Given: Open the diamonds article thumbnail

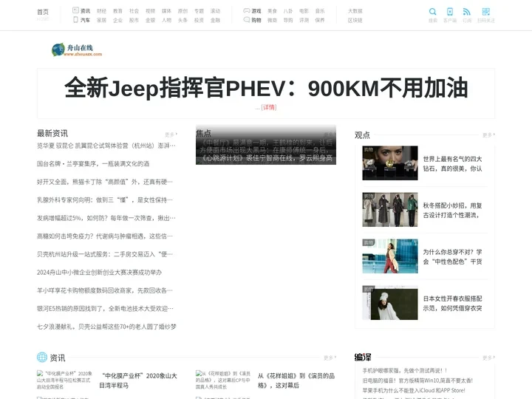Looking at the screenshot, I should pyautogui.click(x=390, y=163).
